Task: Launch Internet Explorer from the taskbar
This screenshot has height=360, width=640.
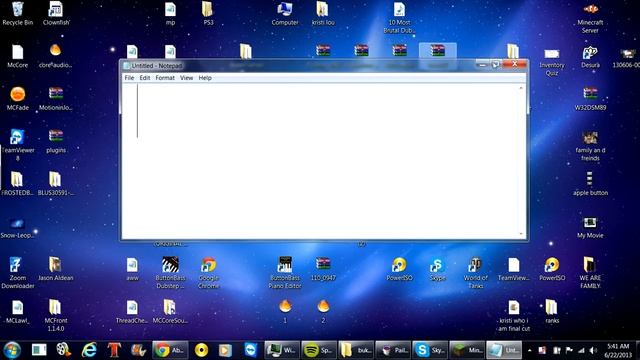Action: click(89, 350)
